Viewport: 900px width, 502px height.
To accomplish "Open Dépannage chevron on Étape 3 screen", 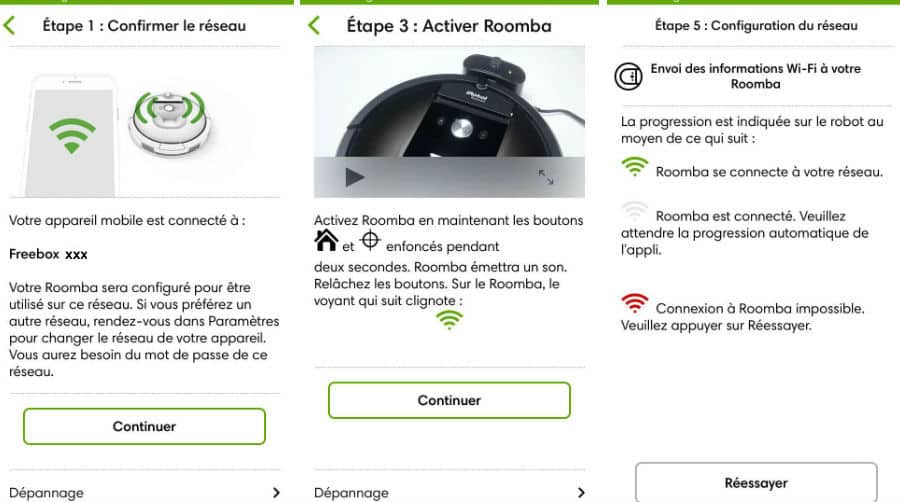I will [581, 492].
